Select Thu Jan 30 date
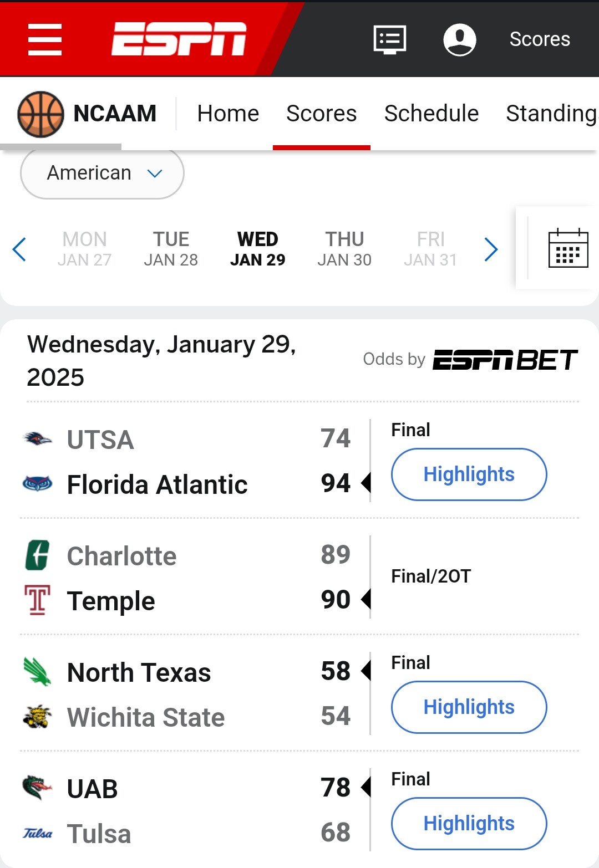 tap(344, 249)
